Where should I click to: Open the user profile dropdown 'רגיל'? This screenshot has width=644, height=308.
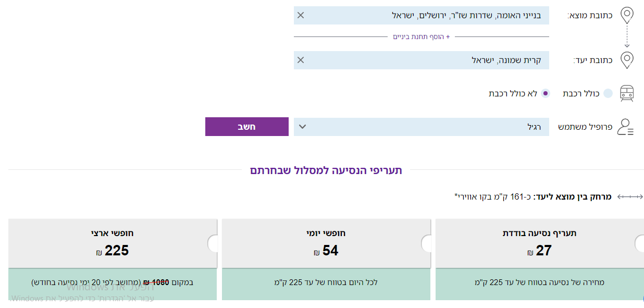421,127
